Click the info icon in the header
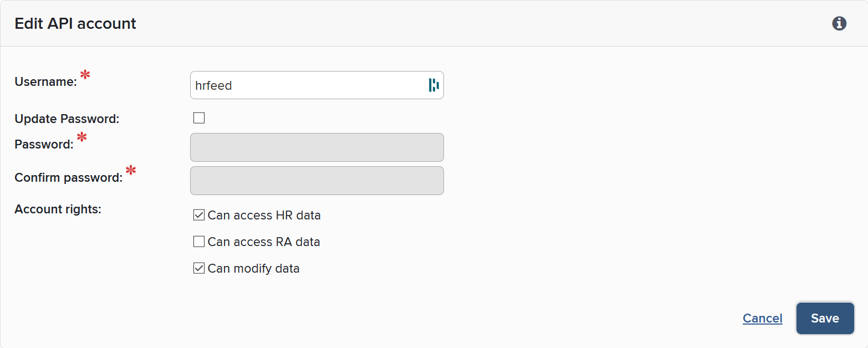Screen dimensions: 868x348 tap(839, 23)
